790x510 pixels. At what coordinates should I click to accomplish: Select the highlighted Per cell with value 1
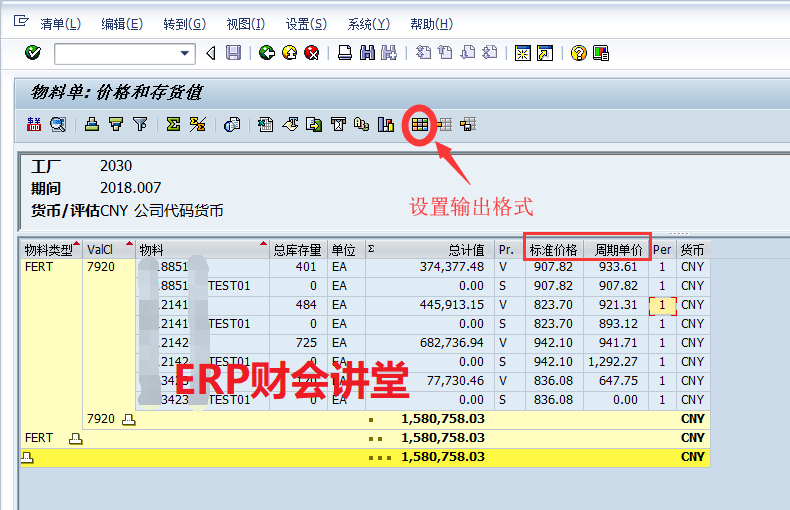[x=662, y=305]
